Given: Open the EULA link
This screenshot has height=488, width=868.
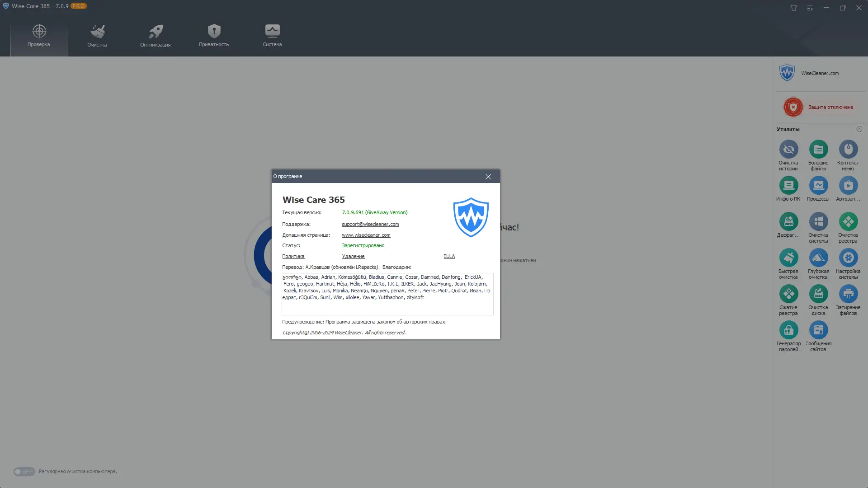Looking at the screenshot, I should click(x=449, y=256).
